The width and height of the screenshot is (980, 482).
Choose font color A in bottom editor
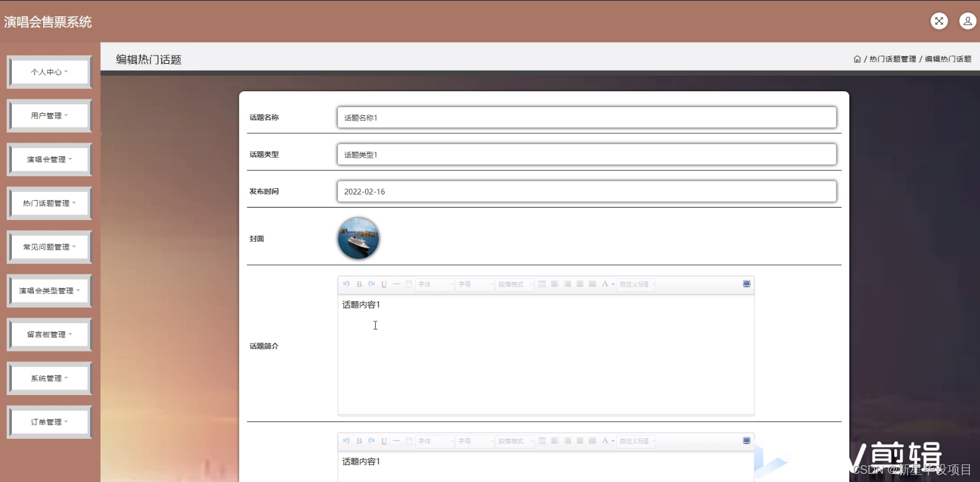[x=605, y=441]
